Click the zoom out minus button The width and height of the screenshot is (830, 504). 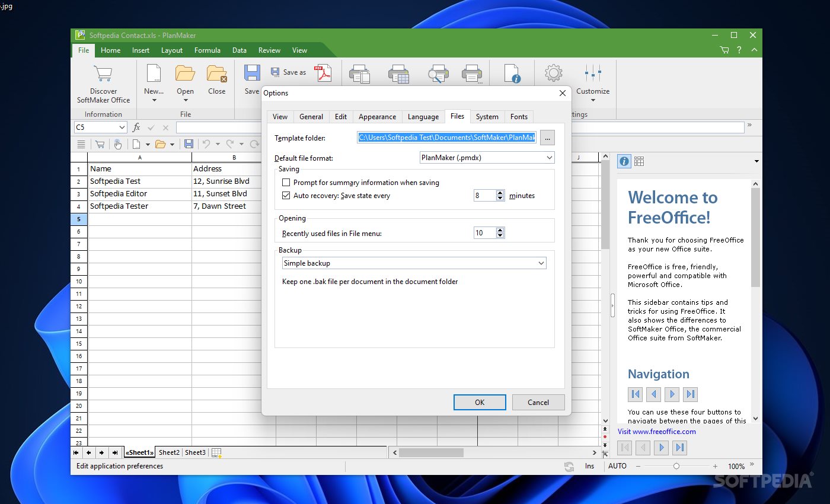(638, 467)
